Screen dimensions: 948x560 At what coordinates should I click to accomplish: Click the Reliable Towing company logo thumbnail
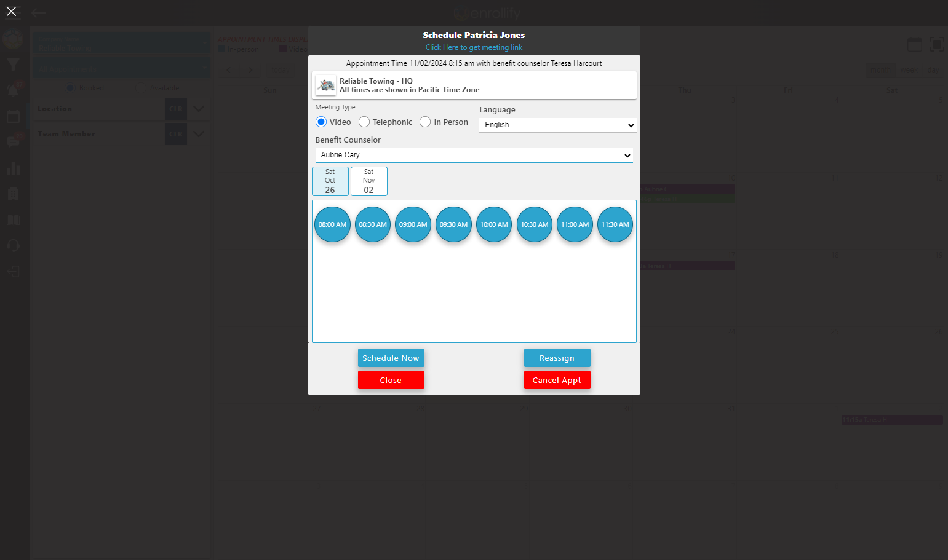[x=326, y=85]
